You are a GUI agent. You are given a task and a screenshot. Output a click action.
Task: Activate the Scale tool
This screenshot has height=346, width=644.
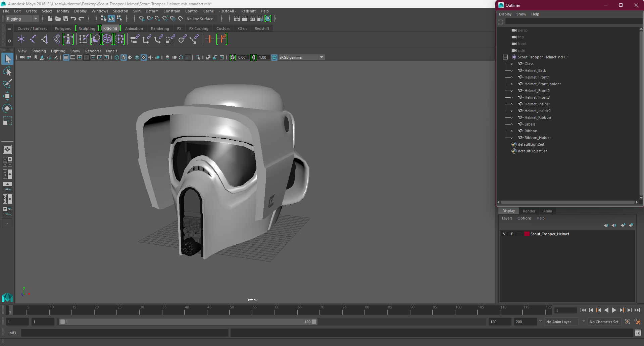pyautogui.click(x=7, y=120)
